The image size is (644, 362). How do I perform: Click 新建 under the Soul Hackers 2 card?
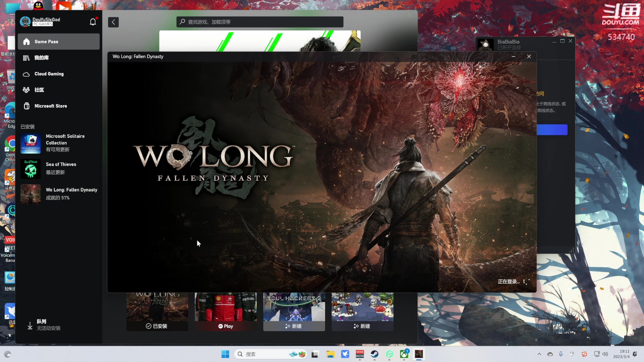pos(294,326)
